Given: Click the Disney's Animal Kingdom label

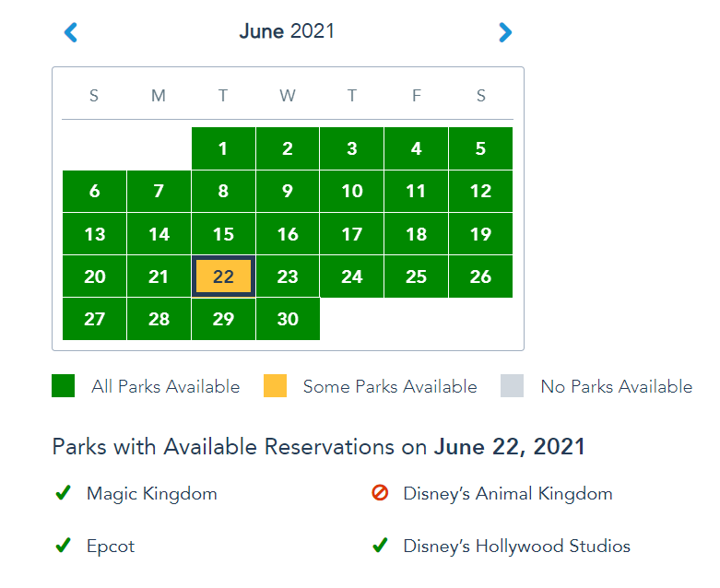Looking at the screenshot, I should coord(508,494).
